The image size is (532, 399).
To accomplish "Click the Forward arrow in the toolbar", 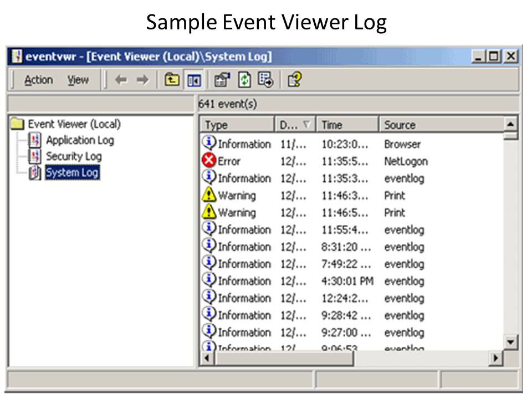I will pos(142,80).
